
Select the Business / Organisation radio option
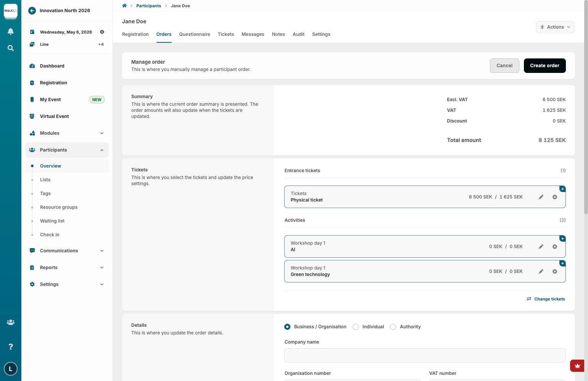287,327
